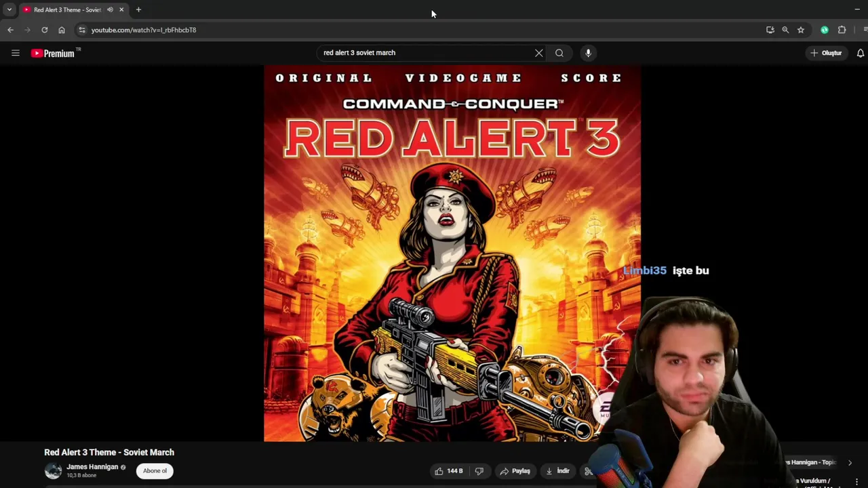This screenshot has height=488, width=868.
Task: Run search with the magnifier button
Action: tap(559, 53)
